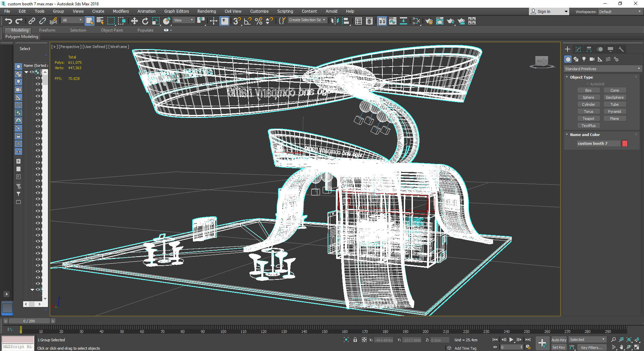This screenshot has height=351, width=644.
Task: Click the Redo arrow icon
Action: pos(19,21)
